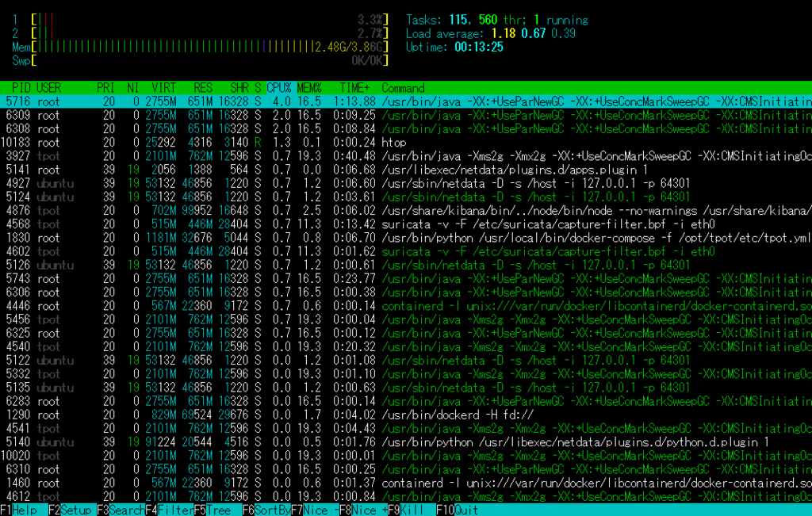Image resolution: width=812 pixels, height=516 pixels.
Task: Select the python.d.plugin process PID 5140
Action: coord(406,442)
